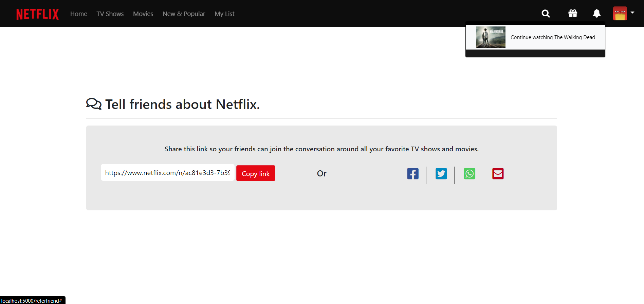Expand the profile dropdown caret
This screenshot has height=304, width=644.
(632, 13)
